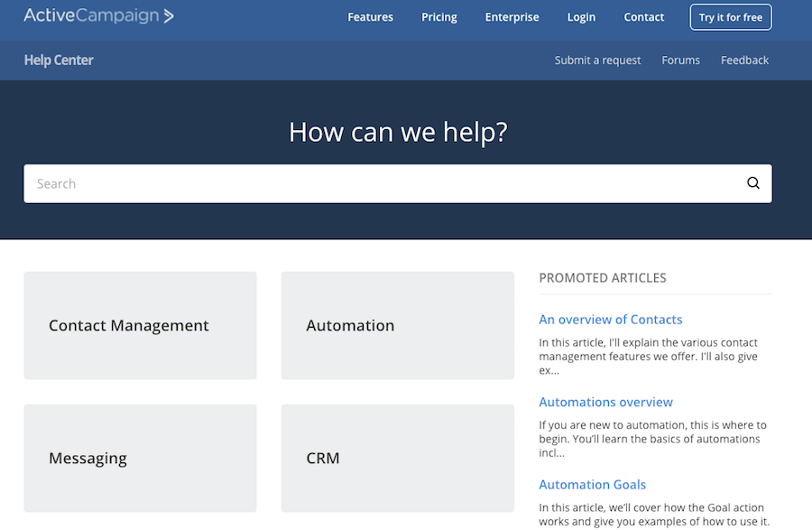
Task: Read An overview of Contacts article
Action: click(611, 320)
